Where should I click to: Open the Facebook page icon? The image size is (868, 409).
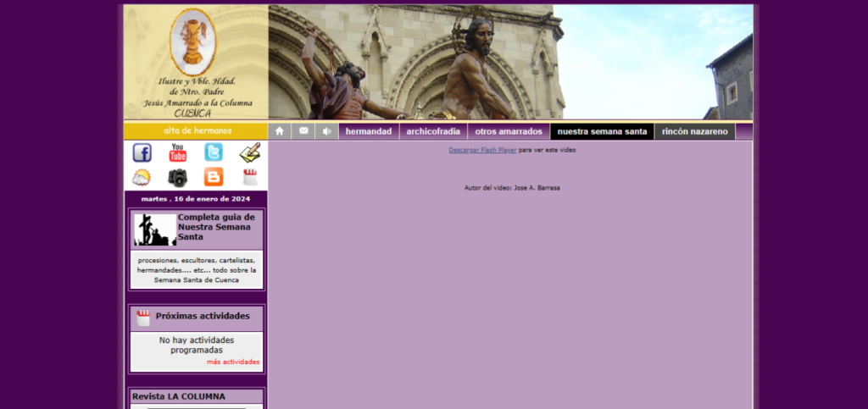(x=142, y=153)
